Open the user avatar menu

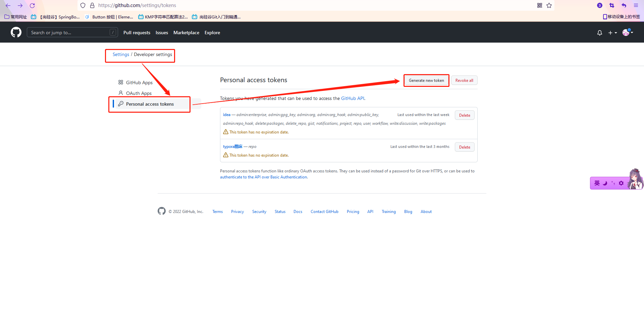pos(628,32)
